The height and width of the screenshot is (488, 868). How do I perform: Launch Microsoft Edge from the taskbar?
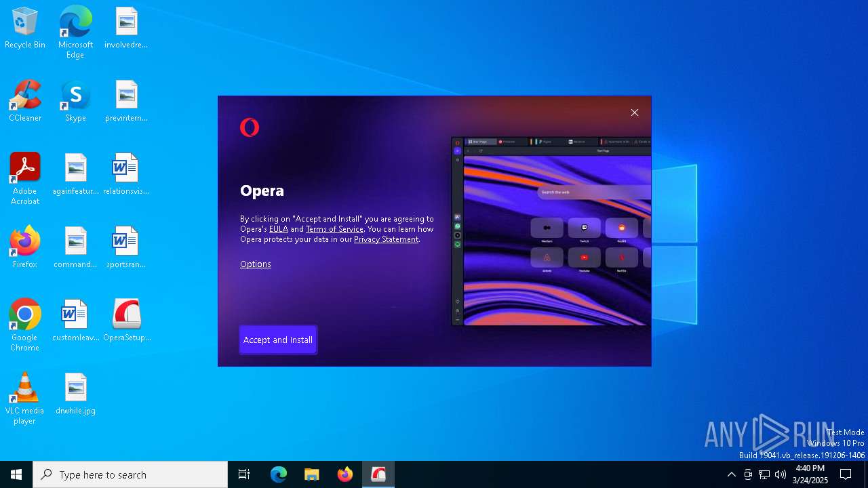pos(279,474)
